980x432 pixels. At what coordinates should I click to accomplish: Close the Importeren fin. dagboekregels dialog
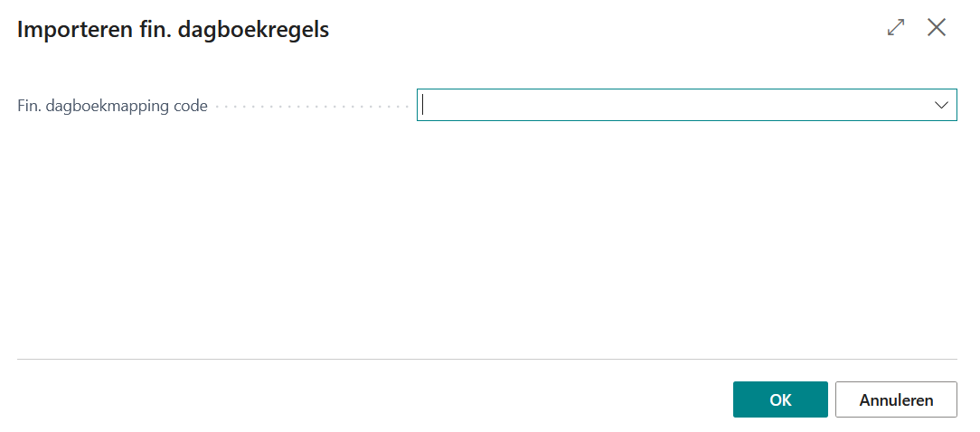pos(937,28)
